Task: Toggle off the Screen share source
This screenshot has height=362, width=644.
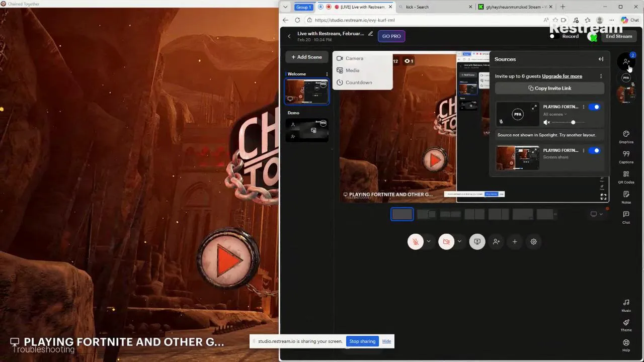Action: 595,150
